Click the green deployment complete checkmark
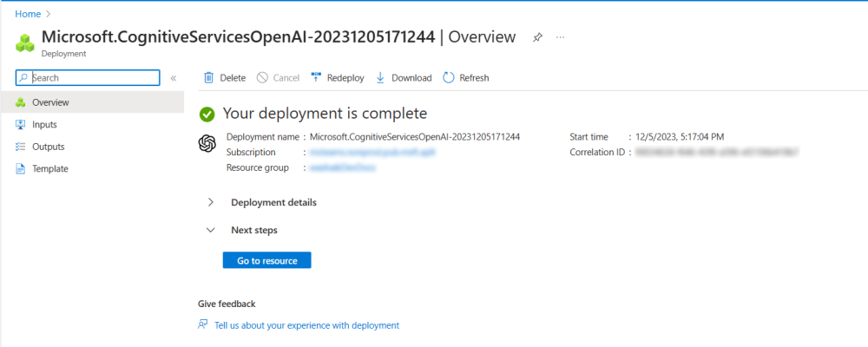The image size is (868, 347). point(207,115)
